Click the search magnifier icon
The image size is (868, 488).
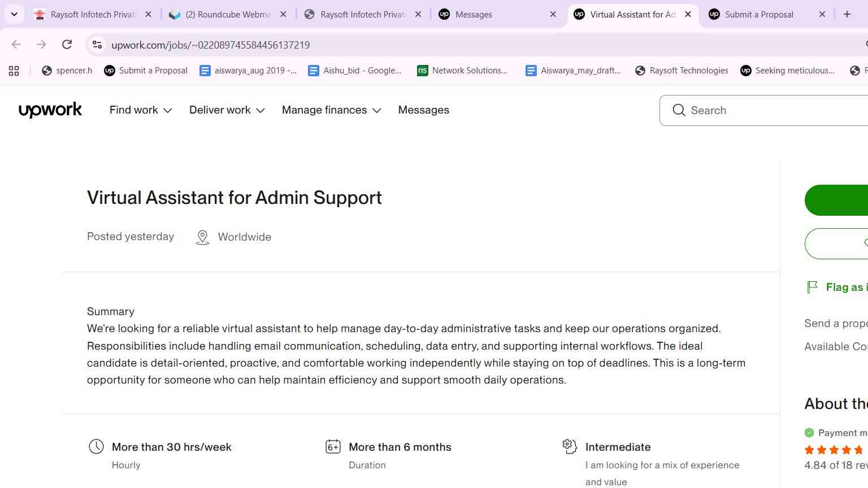[x=679, y=110]
